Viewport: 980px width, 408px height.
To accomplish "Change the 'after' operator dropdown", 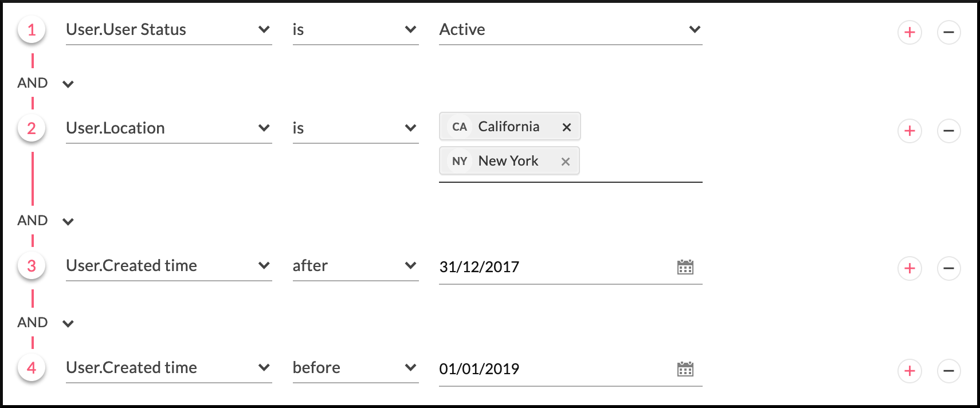I will 355,266.
